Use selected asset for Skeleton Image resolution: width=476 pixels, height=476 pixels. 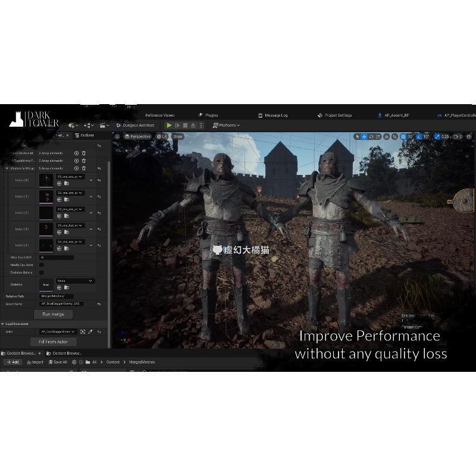(x=59, y=288)
